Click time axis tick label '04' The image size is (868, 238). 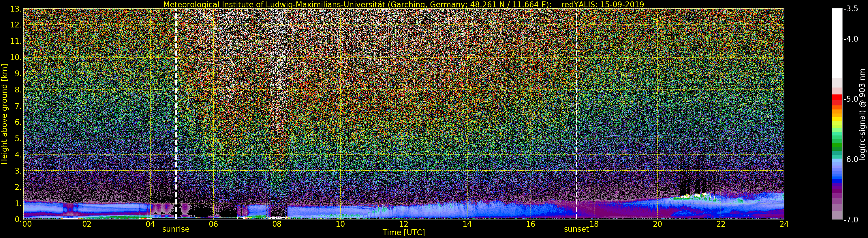coord(150,224)
